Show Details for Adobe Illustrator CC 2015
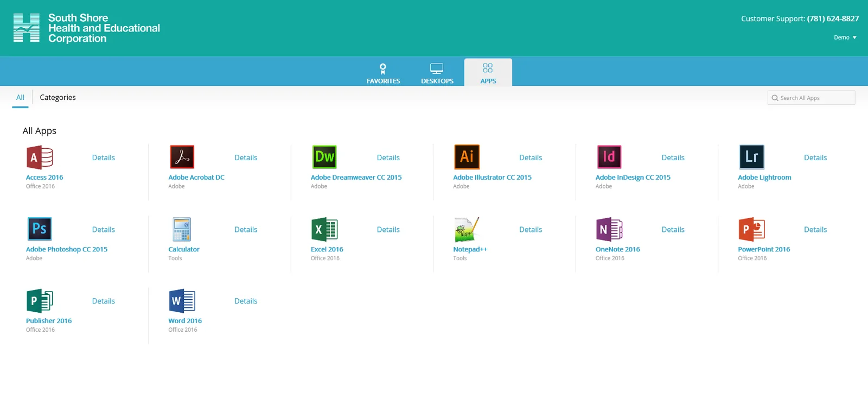Screen dimensions: 868x410 (531, 157)
